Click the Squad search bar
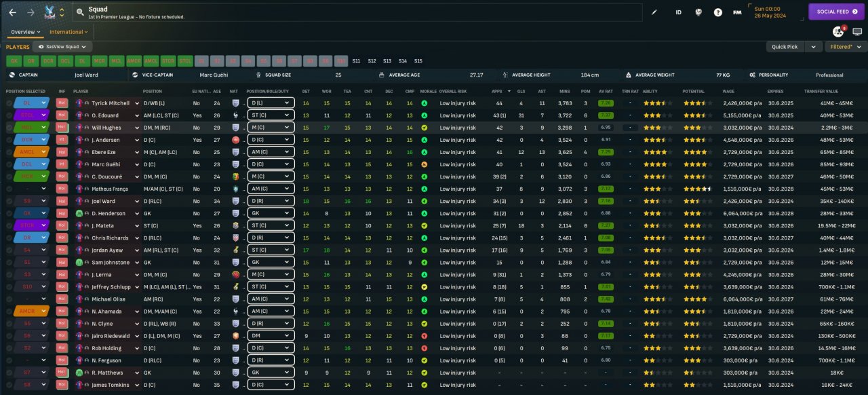The height and width of the screenshot is (395, 868). click(x=357, y=12)
